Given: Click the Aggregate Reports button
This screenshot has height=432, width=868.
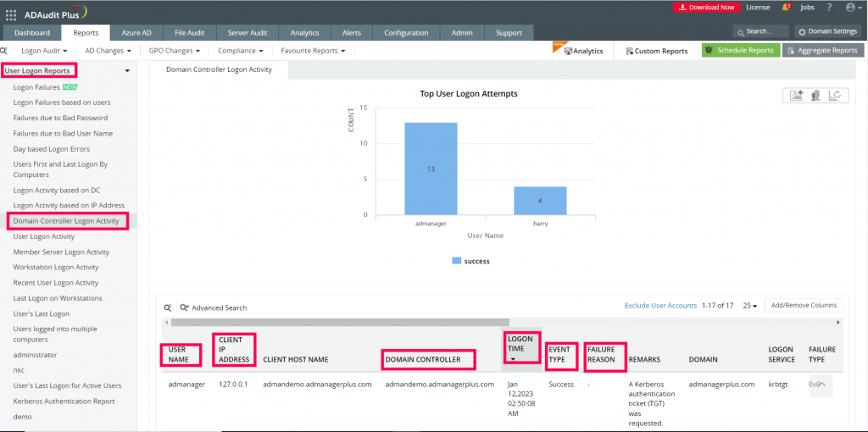Looking at the screenshot, I should click(x=822, y=50).
